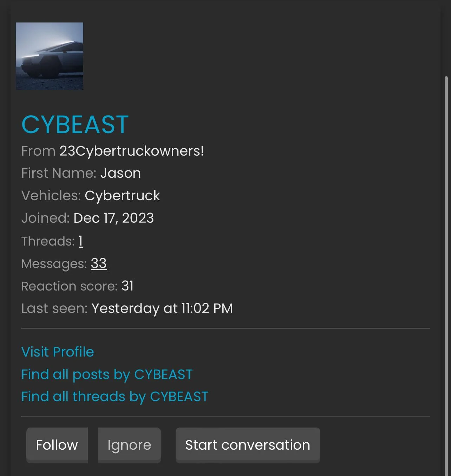Image resolution: width=451 pixels, height=476 pixels.
Task: Click the Joined date Dec 17, 2023
Action: [113, 218]
